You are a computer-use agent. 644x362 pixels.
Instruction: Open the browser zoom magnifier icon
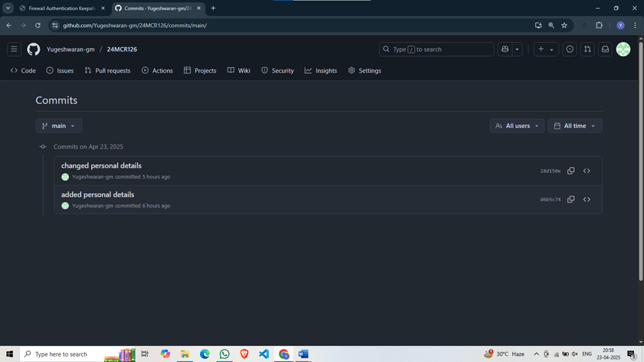point(551,26)
